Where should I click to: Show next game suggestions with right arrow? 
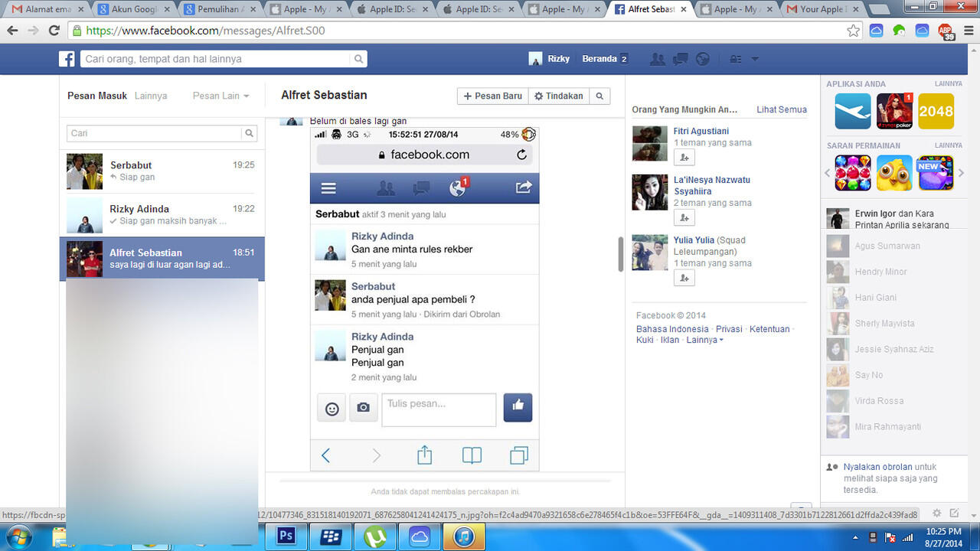click(962, 173)
